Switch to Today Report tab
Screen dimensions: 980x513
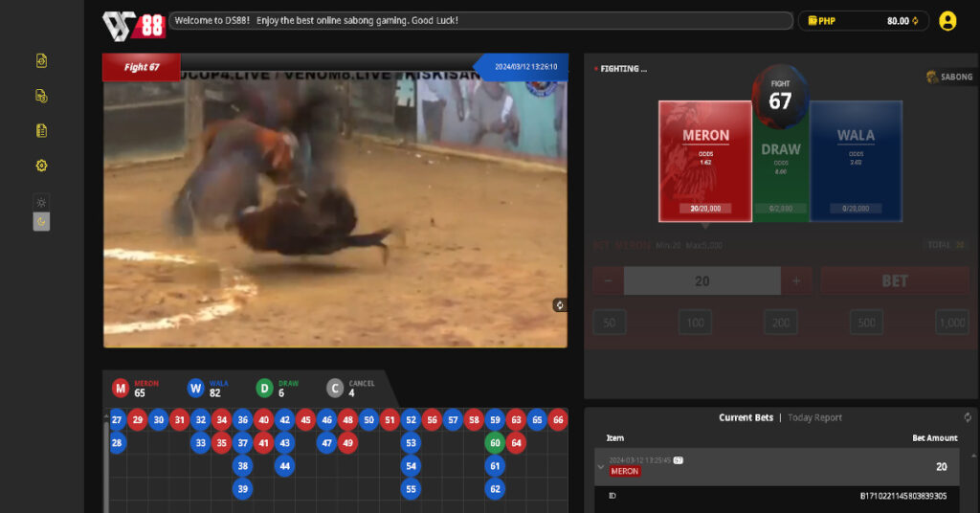[x=814, y=417]
